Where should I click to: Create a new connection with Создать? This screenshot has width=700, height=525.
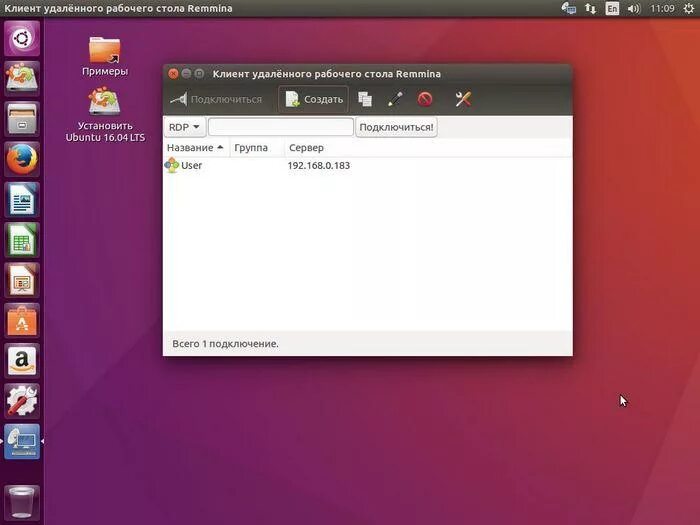tap(314, 99)
